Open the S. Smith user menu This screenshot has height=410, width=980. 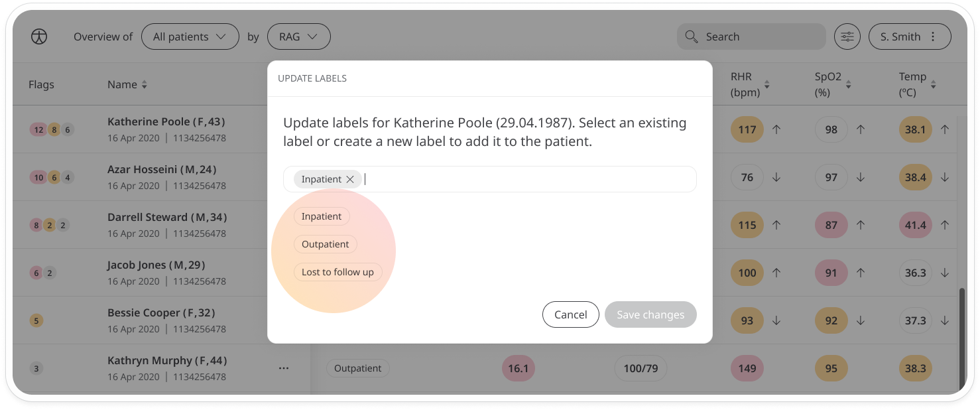tap(910, 37)
